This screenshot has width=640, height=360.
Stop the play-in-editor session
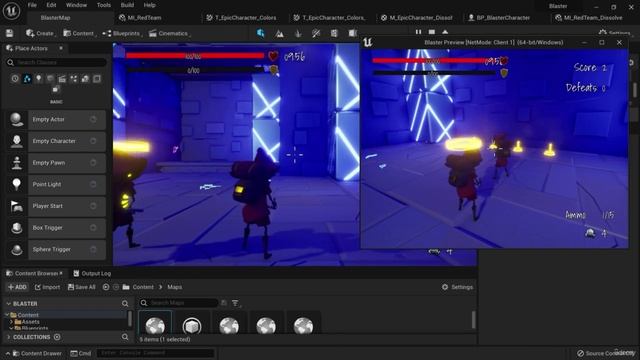432,32
